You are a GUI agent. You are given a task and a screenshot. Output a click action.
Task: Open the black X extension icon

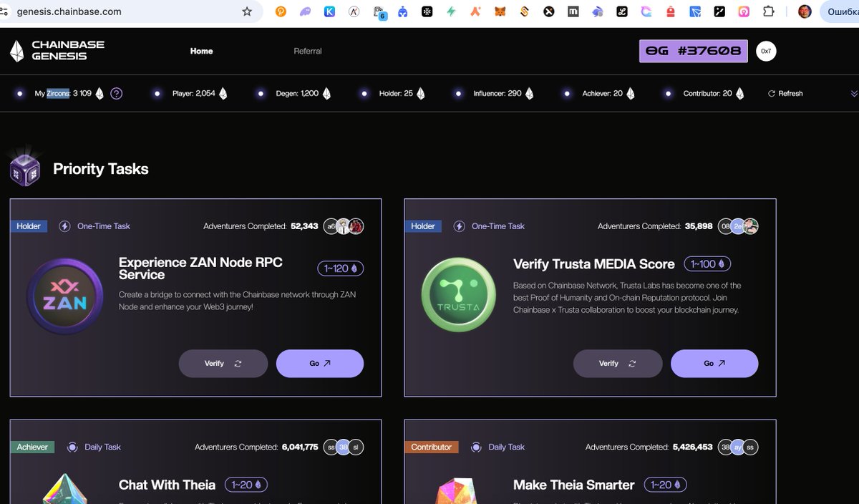pos(549,11)
